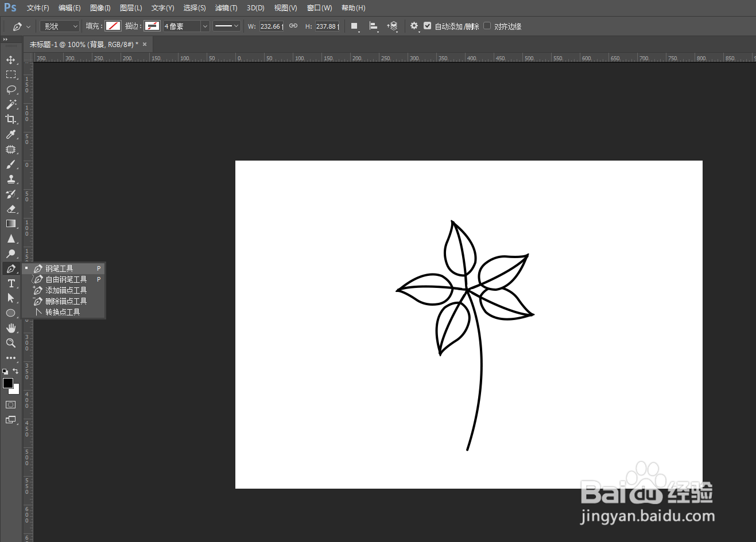Click the Pen tool in the toolbox
Viewport: 756px width, 542px height.
(x=11, y=268)
